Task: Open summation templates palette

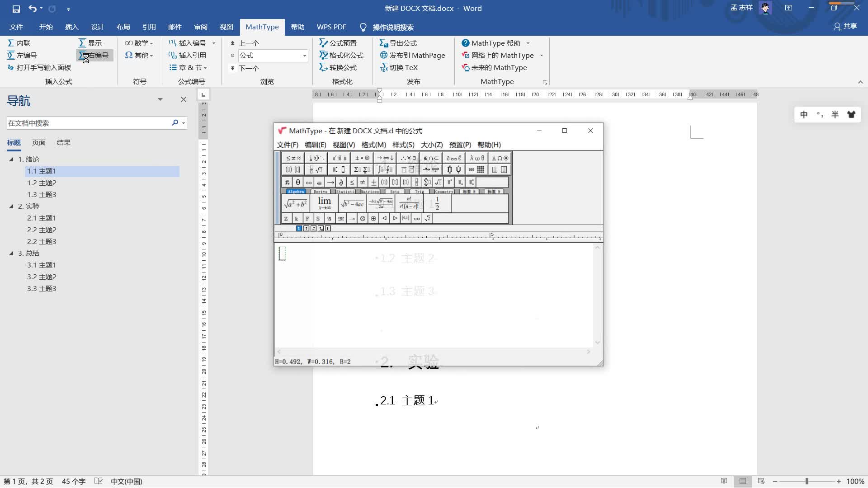Action: [362, 169]
